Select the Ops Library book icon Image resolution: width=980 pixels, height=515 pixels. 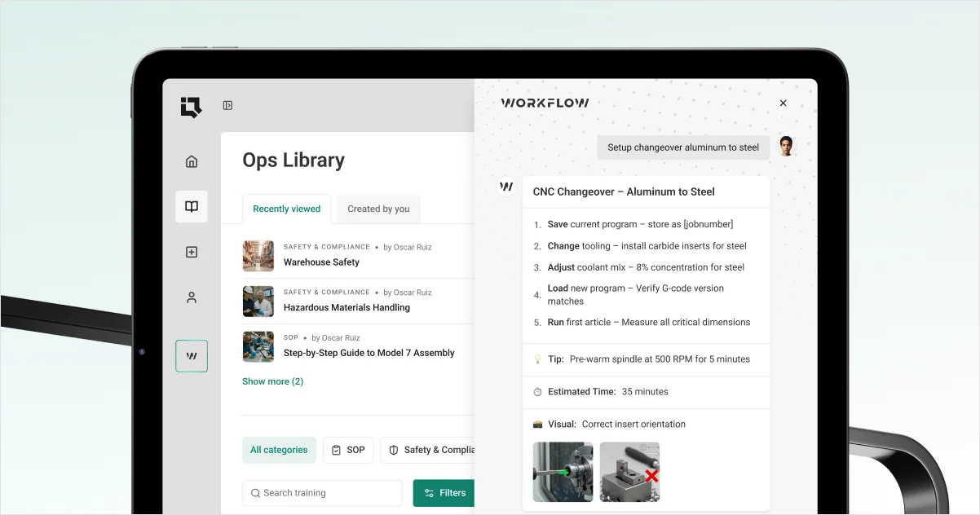[x=191, y=206]
